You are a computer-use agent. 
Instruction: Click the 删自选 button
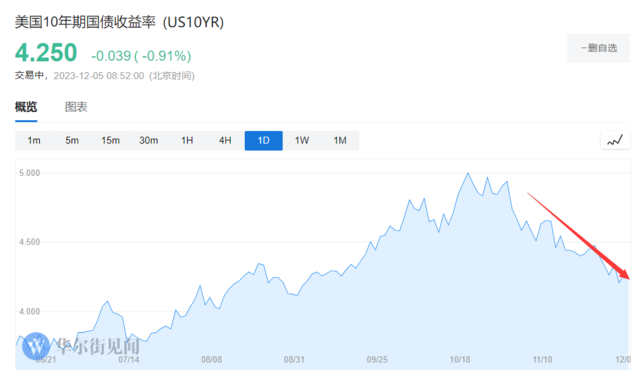pos(598,48)
